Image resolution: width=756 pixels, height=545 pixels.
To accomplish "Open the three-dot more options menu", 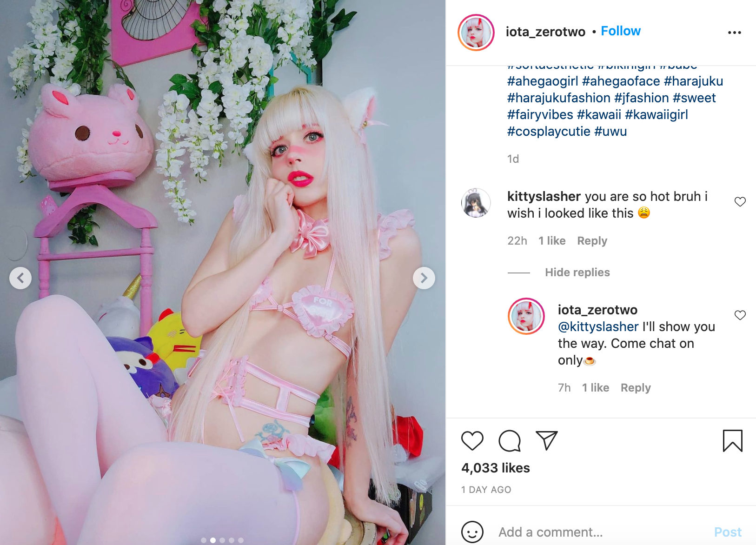I will coord(735,33).
